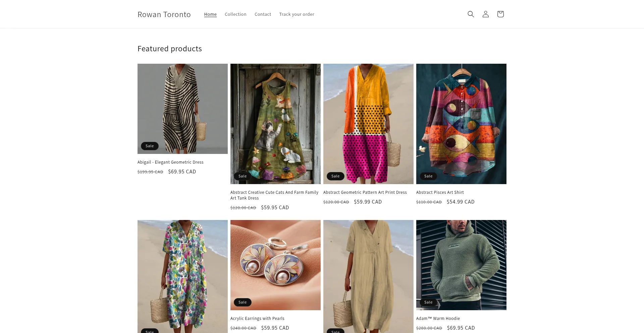Viewport: 644px width, 333px height.
Task: Open Abstract Pisces Art Shirt link
Action: point(440,192)
